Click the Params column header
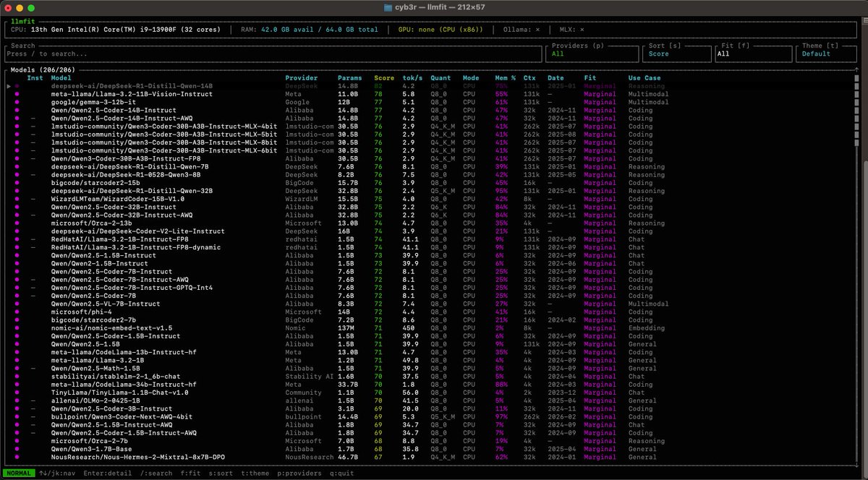The width and height of the screenshot is (868, 480). tap(349, 78)
